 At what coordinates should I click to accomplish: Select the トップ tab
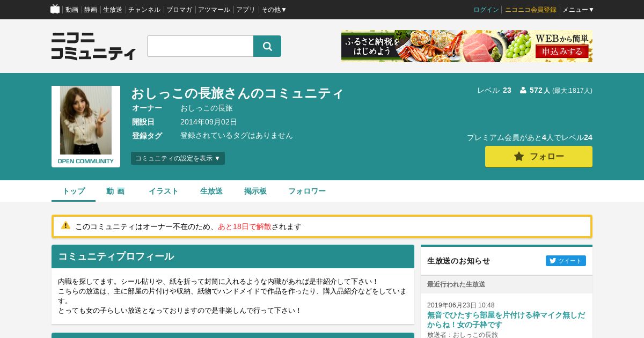tap(74, 191)
